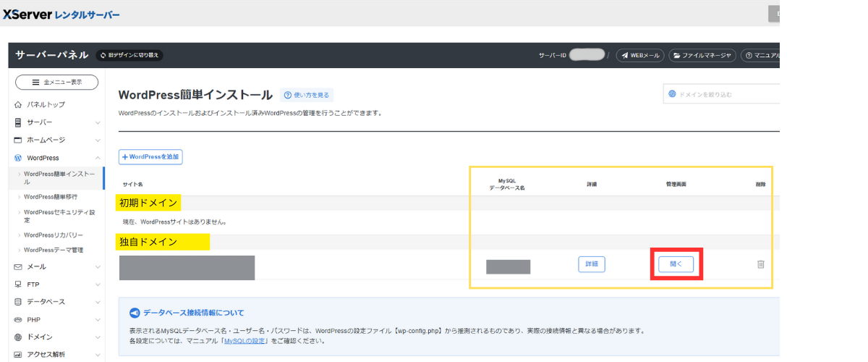
Task: Expand the FTP section chevron
Action: point(98,285)
